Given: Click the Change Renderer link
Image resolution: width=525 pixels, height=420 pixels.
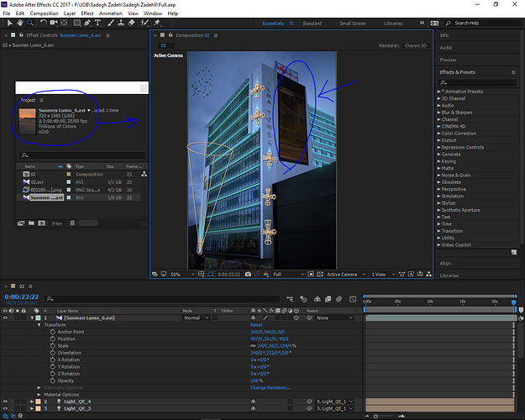Looking at the screenshot, I should [270, 387].
